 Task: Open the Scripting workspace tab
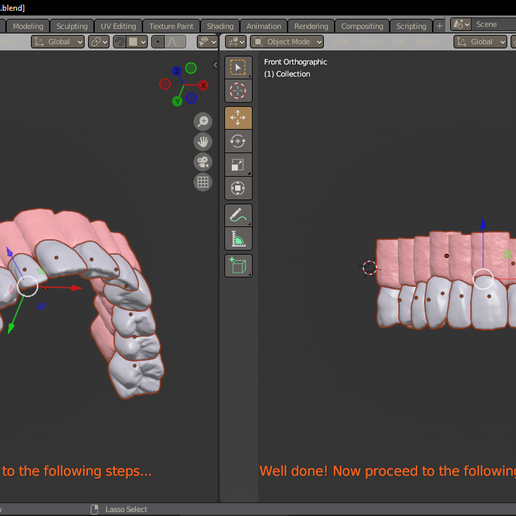[x=411, y=26]
